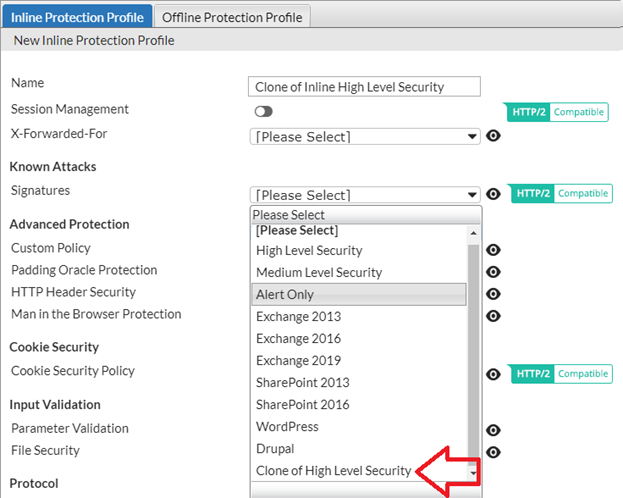Click the dropdown list scrollbar down arrow

(x=474, y=473)
